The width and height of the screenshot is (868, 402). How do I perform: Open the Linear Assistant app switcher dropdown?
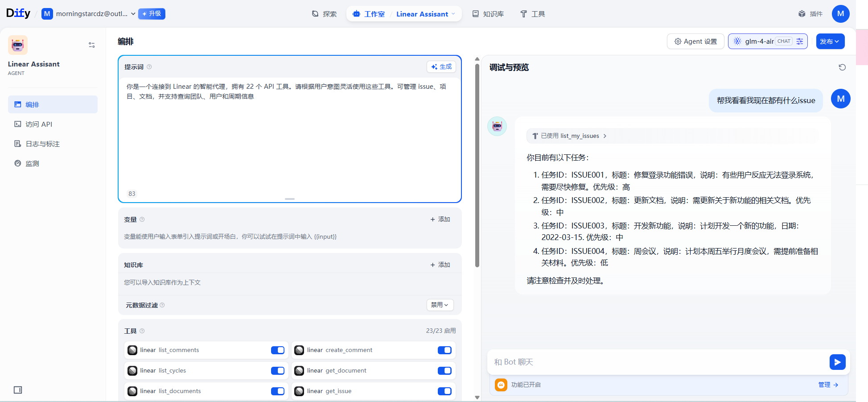point(425,14)
